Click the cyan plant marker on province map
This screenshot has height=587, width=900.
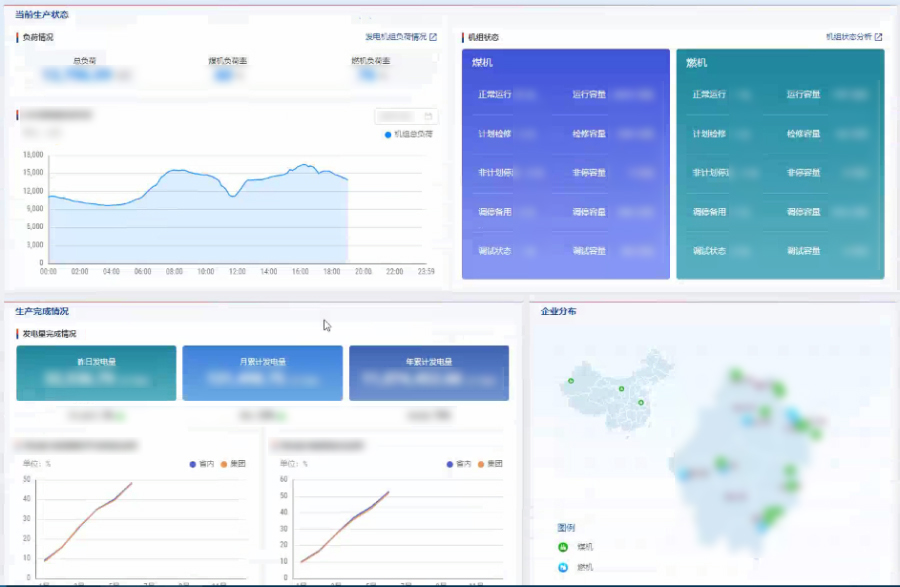(x=794, y=414)
